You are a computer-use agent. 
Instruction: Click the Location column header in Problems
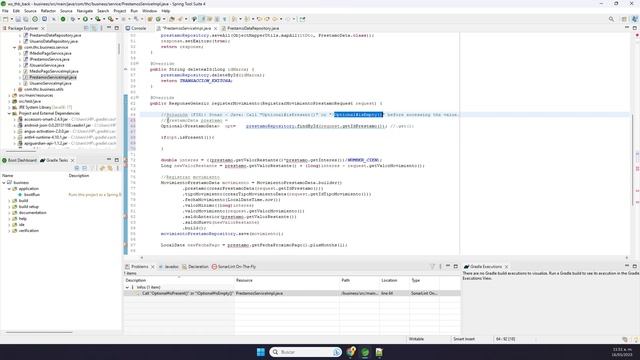pyautogui.click(x=394, y=280)
